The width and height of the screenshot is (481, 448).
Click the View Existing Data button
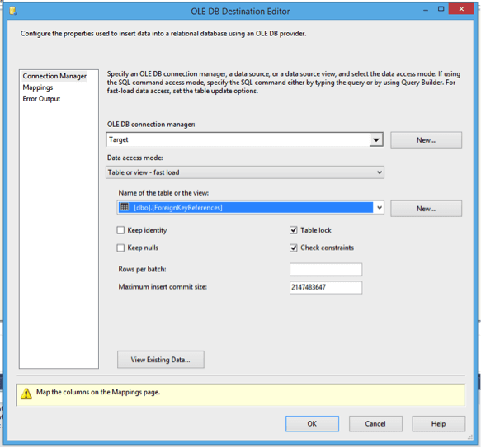click(x=160, y=360)
